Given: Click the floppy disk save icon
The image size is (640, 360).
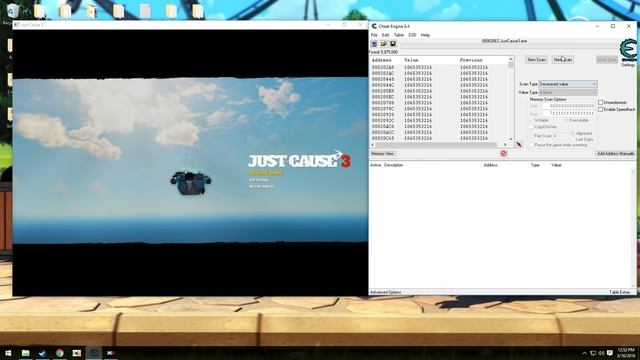Looking at the screenshot, I should (x=393, y=44).
